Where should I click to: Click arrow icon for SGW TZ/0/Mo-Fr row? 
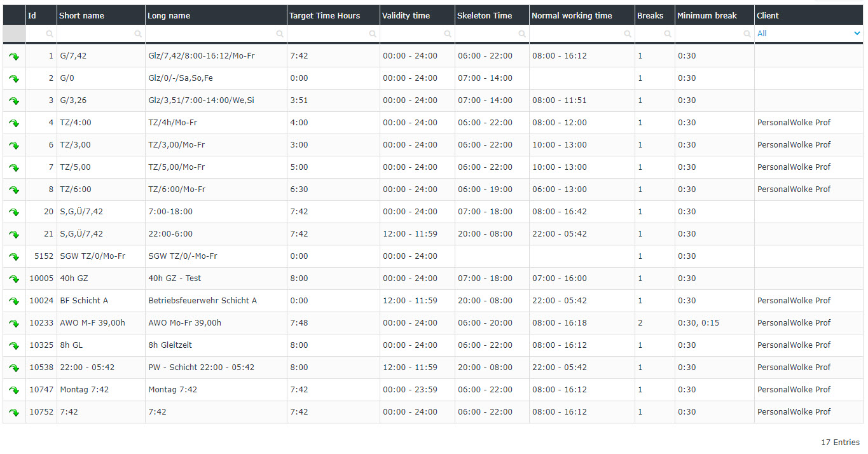14,257
